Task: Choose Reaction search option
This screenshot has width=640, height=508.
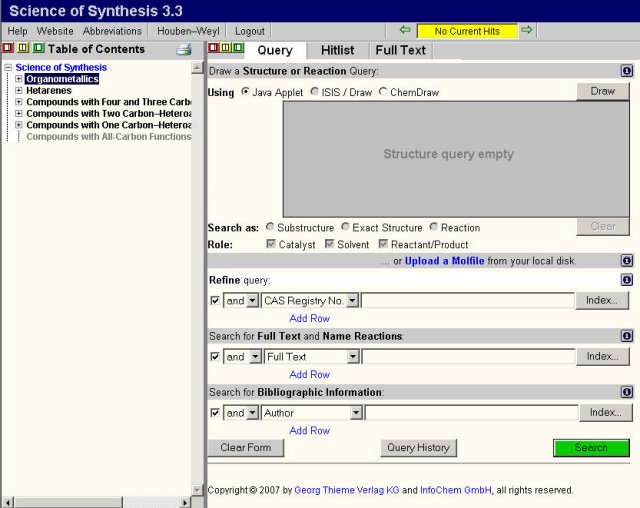Action: [433, 226]
